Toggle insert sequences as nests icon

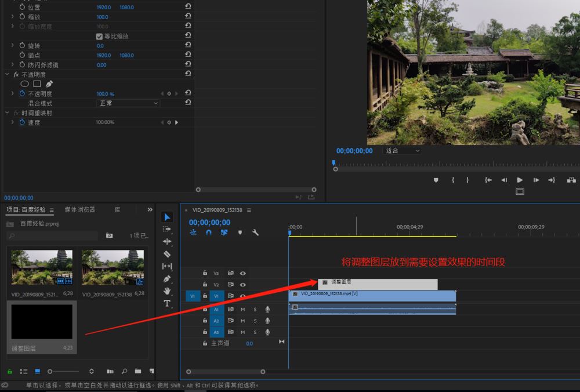[193, 233]
